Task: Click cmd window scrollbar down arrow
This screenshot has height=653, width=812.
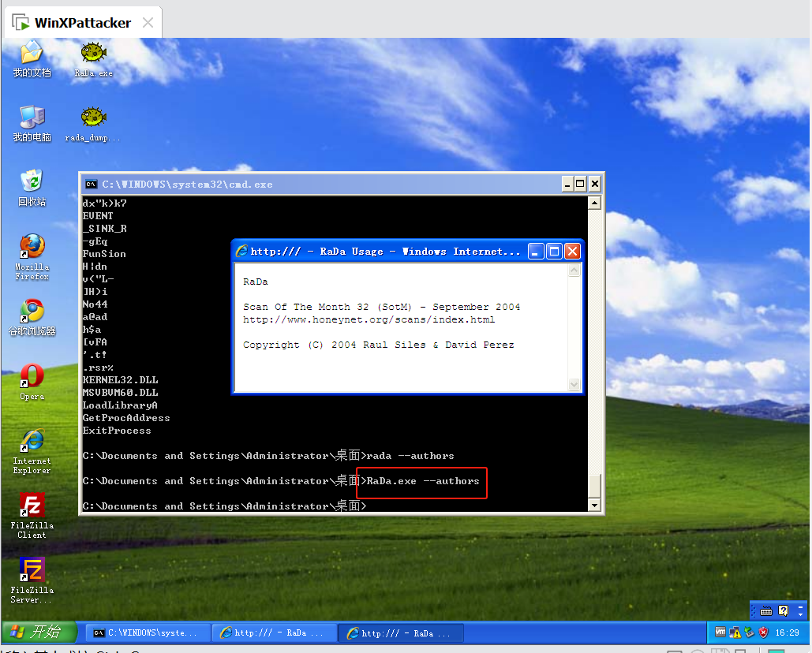Action: click(x=594, y=505)
